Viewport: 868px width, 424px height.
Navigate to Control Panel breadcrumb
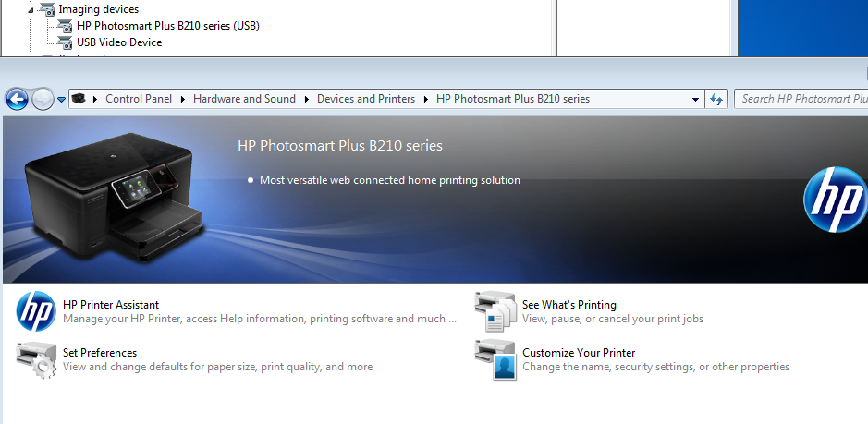[x=139, y=99]
